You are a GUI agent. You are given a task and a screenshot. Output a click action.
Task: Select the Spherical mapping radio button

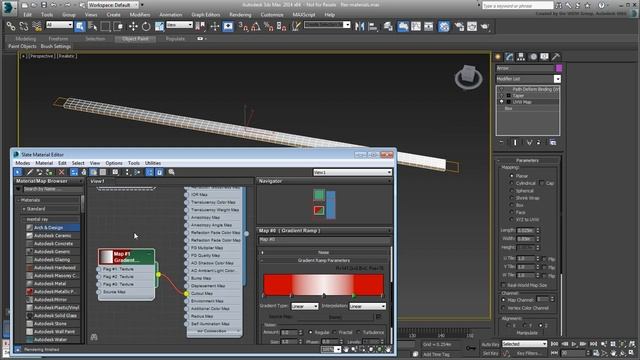point(511,191)
